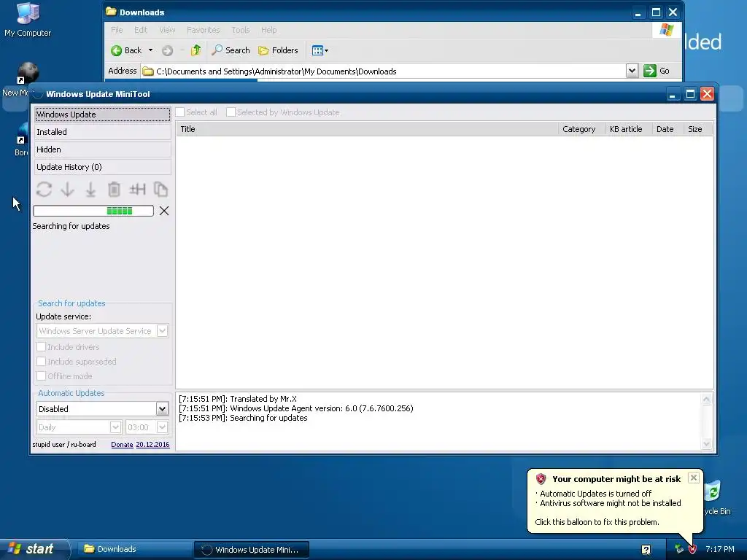Image resolution: width=747 pixels, height=560 pixels.
Task: Enable the Include drivers checkbox
Action: coord(42,346)
